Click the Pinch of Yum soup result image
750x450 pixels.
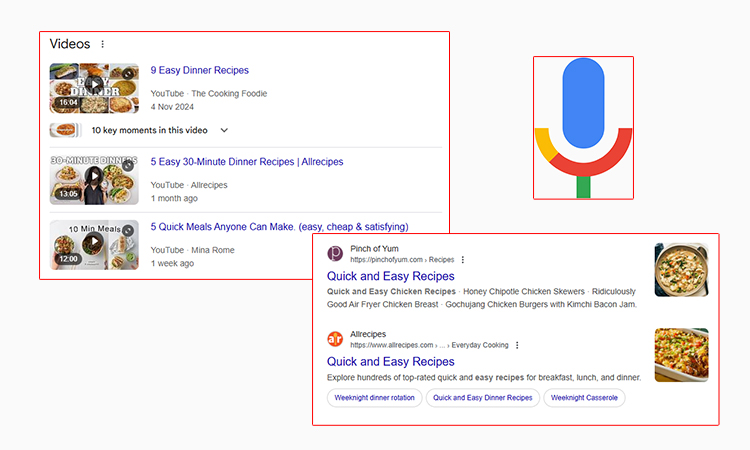(681, 270)
